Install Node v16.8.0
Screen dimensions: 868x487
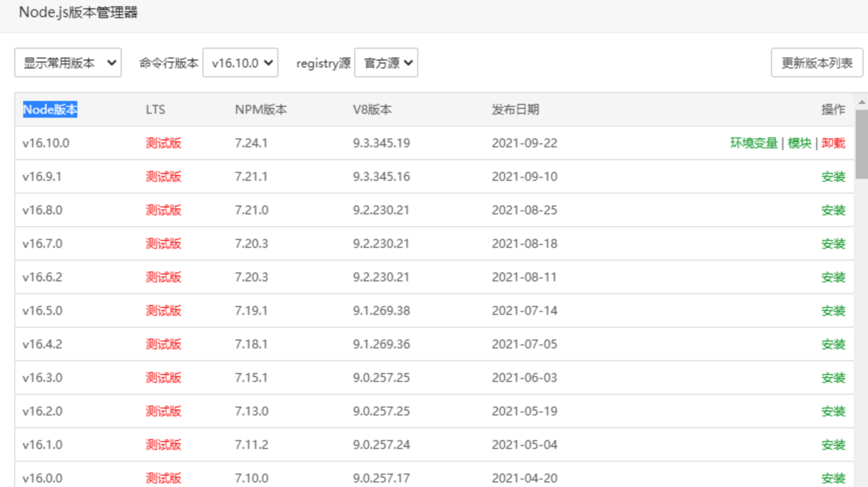click(834, 210)
